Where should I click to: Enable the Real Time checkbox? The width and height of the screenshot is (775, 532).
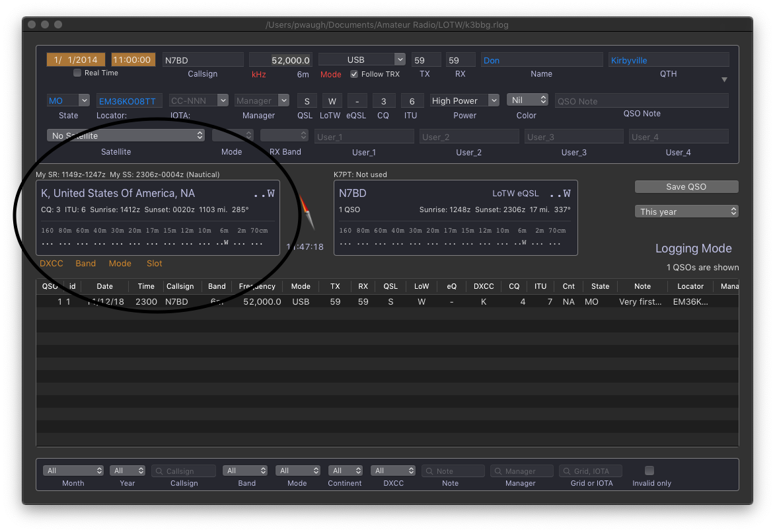pos(77,73)
